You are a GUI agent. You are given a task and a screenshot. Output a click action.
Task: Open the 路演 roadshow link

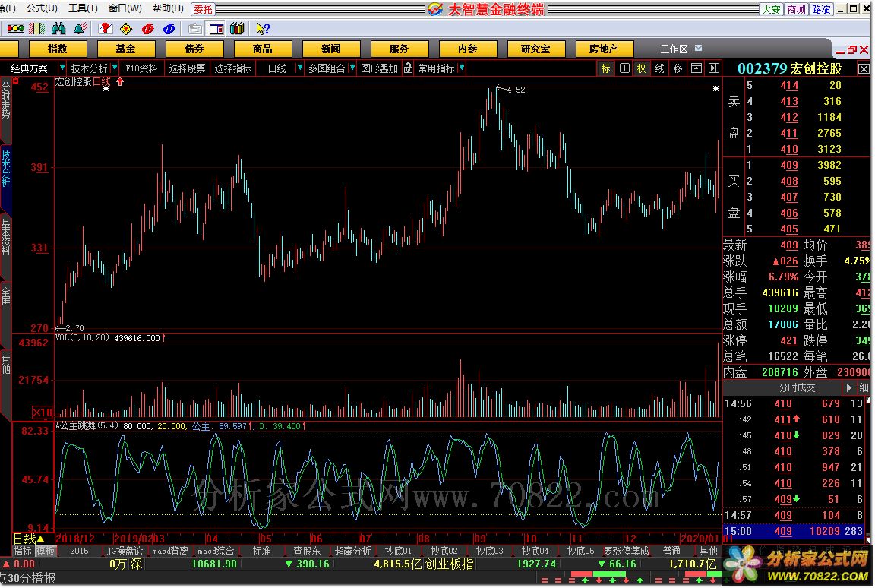click(821, 9)
